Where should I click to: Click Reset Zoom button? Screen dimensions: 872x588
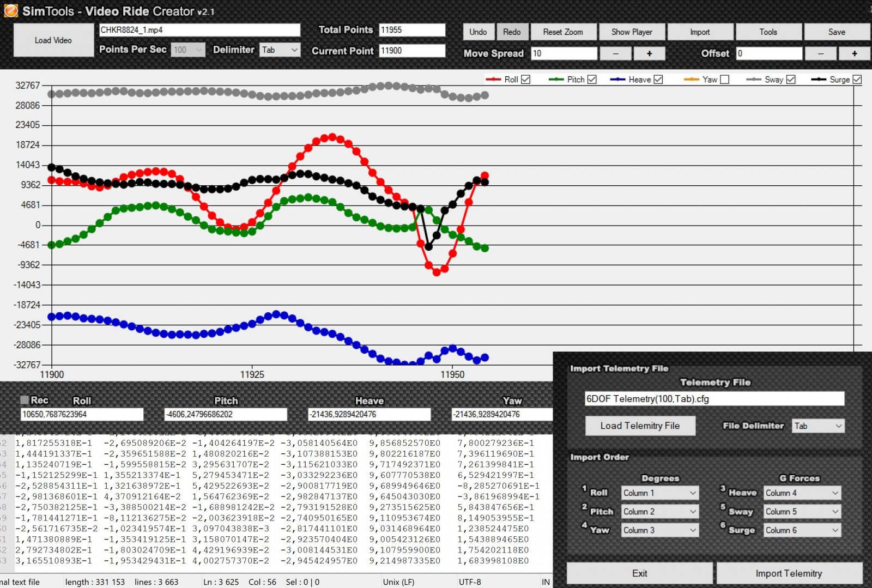pos(563,32)
